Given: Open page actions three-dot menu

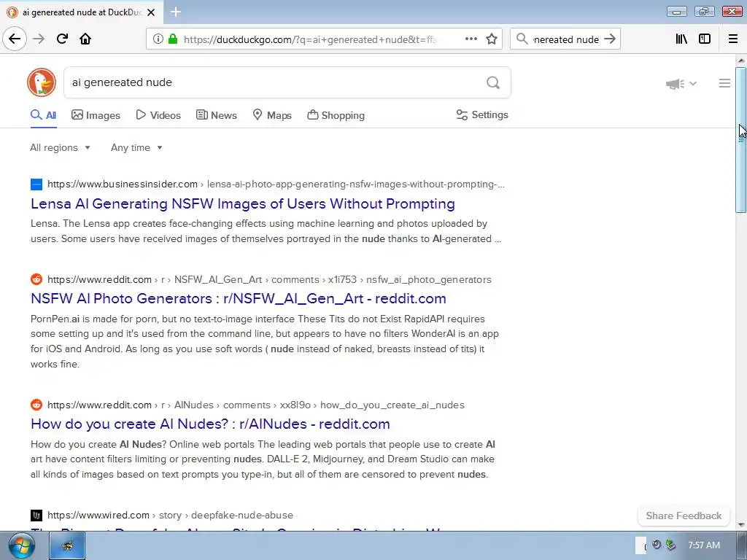Looking at the screenshot, I should pyautogui.click(x=471, y=39).
